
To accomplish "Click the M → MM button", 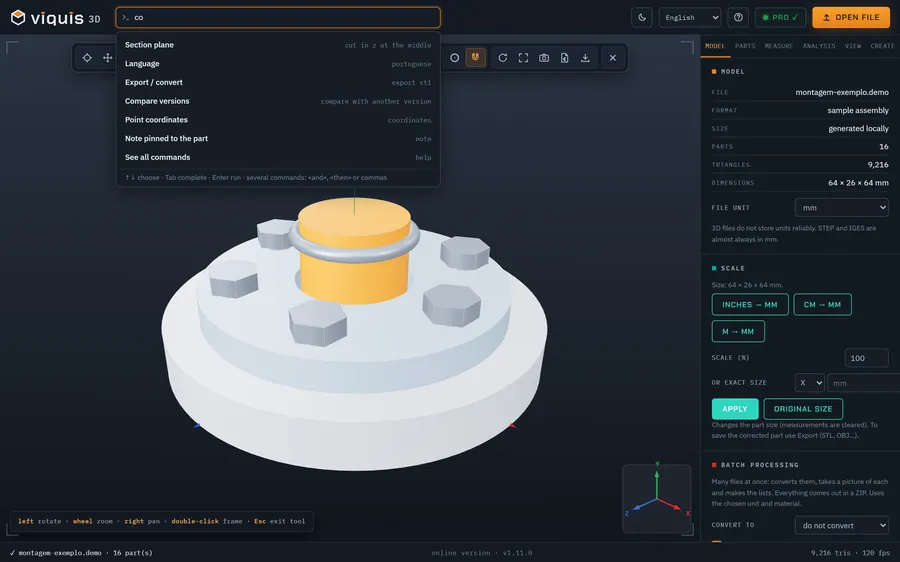I will 738,331.
